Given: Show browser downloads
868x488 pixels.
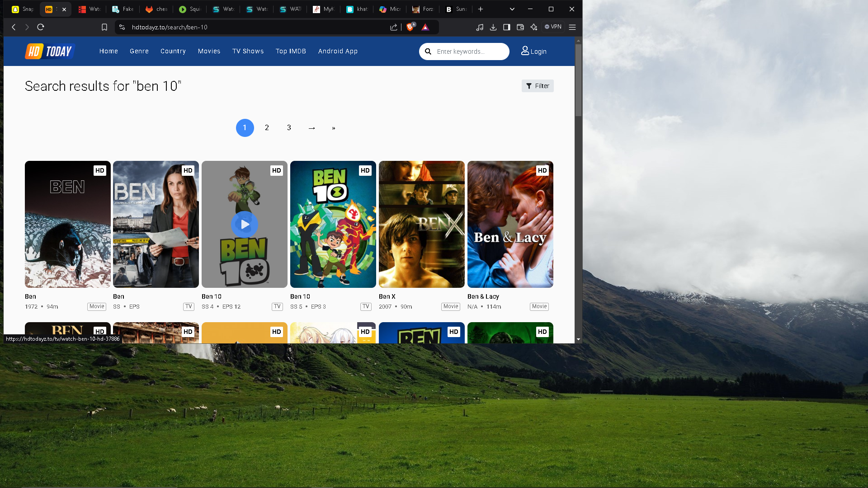Looking at the screenshot, I should point(493,27).
